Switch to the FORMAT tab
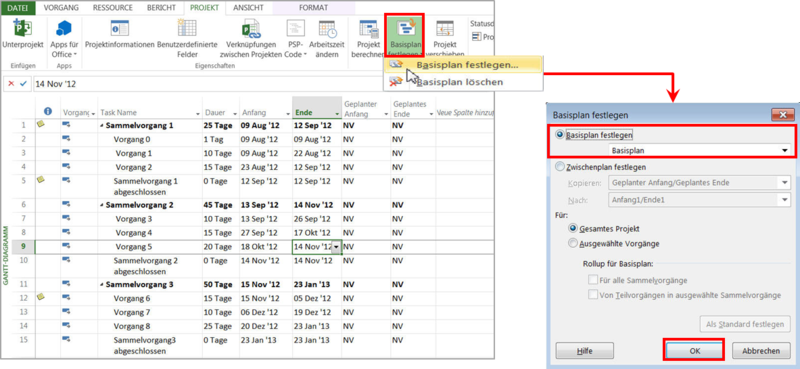Viewport: 800px width, 369px height. click(313, 8)
